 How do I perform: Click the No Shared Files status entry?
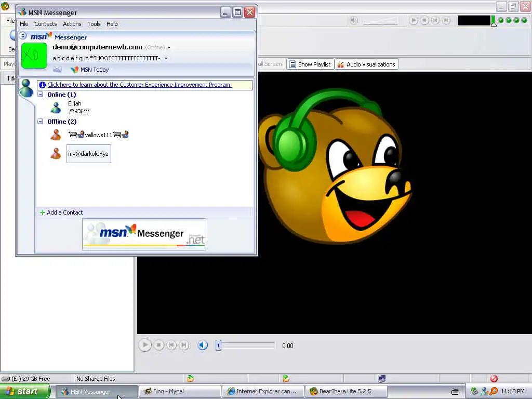[x=96, y=379]
